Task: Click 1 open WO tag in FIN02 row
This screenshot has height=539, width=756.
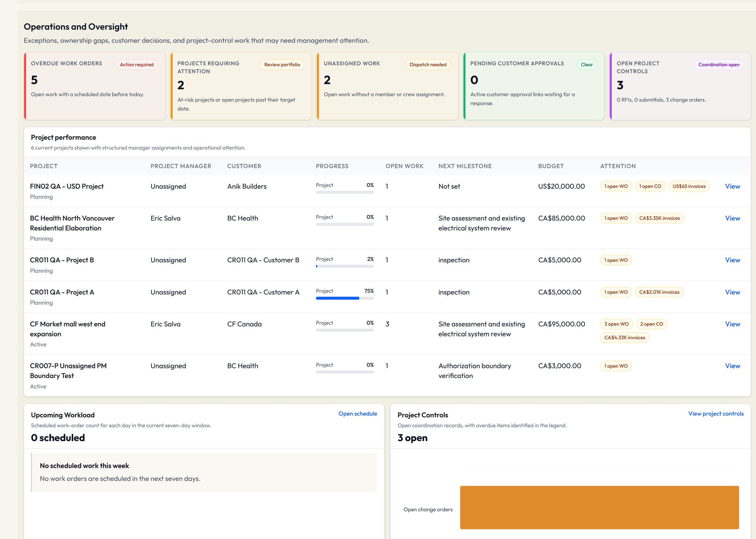Action: click(x=616, y=186)
